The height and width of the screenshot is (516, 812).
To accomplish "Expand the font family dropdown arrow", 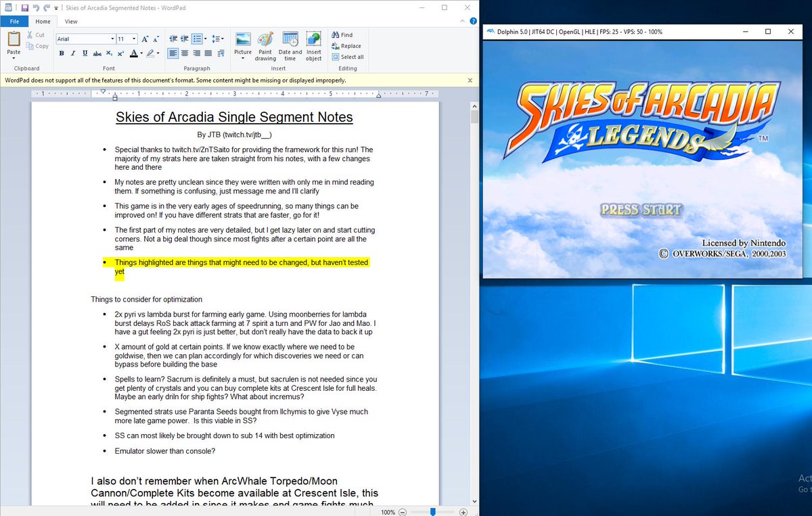I will [x=112, y=39].
